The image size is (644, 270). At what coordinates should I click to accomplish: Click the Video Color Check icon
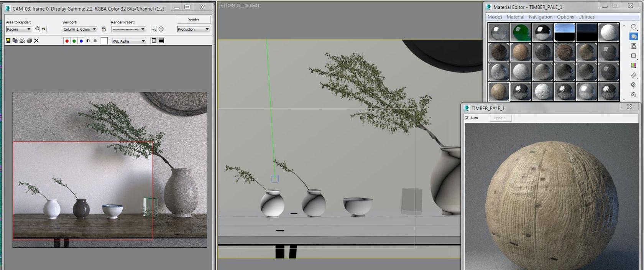click(x=633, y=66)
